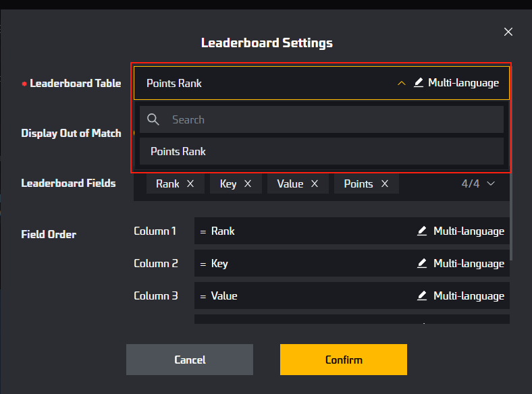Click the pencil icon in Column 3 row
Image resolution: width=532 pixels, height=394 pixels.
(x=422, y=295)
